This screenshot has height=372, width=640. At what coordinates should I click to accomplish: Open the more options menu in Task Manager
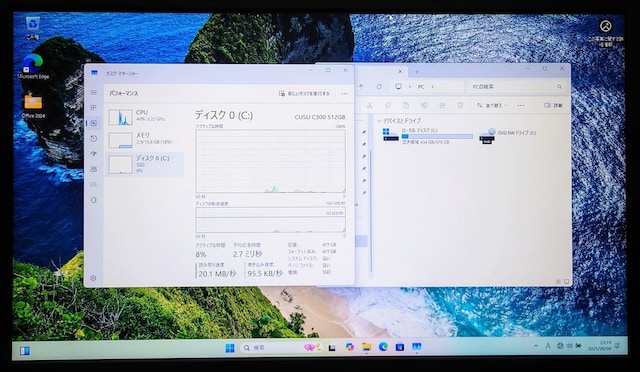344,94
